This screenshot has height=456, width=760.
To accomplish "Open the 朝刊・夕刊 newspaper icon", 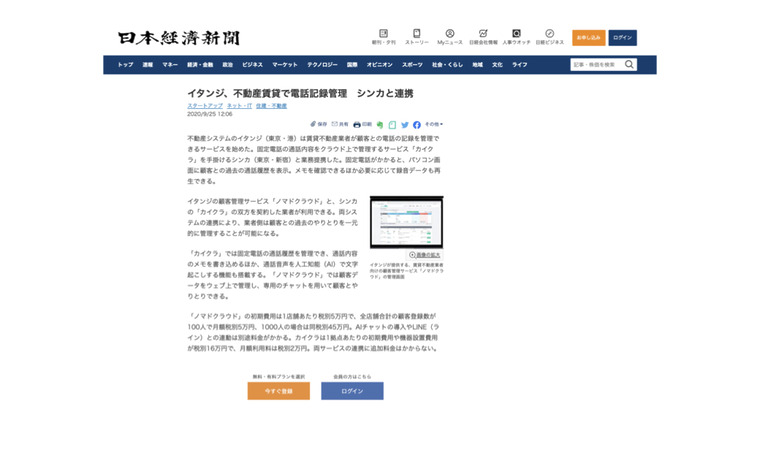I will pyautogui.click(x=383, y=34).
